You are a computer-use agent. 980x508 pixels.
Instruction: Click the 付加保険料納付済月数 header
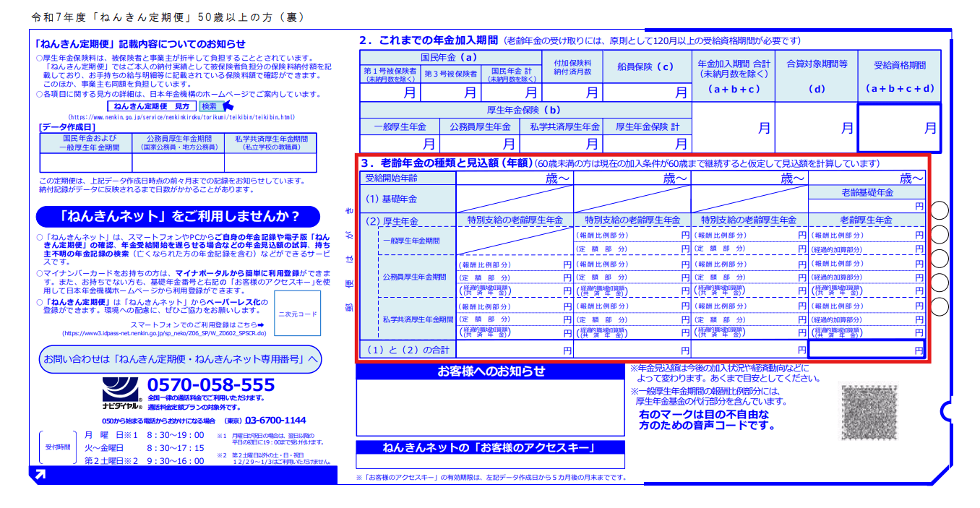click(572, 67)
